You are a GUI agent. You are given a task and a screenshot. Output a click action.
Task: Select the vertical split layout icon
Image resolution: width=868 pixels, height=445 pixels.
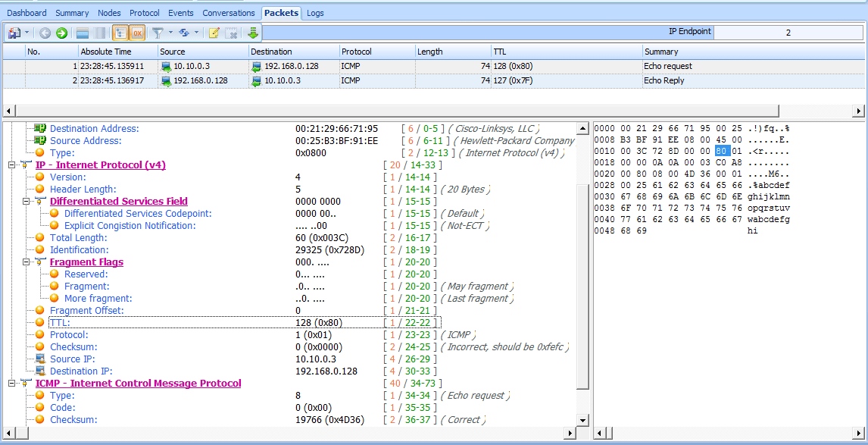[99, 33]
